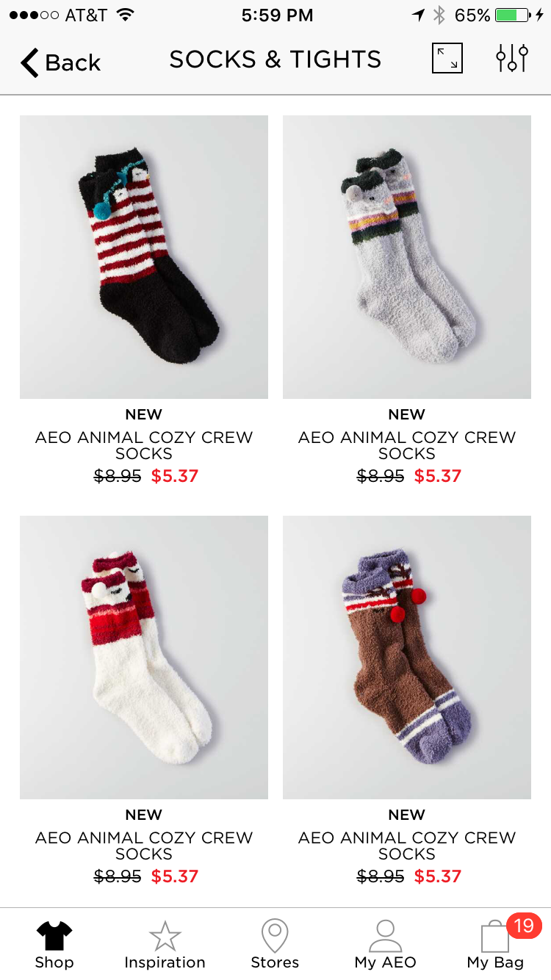View the white and red socks photo
551x980 pixels.
(144, 657)
